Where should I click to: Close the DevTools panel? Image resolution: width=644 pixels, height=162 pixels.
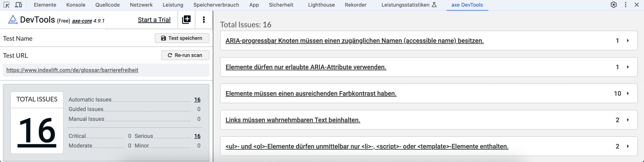tap(637, 5)
